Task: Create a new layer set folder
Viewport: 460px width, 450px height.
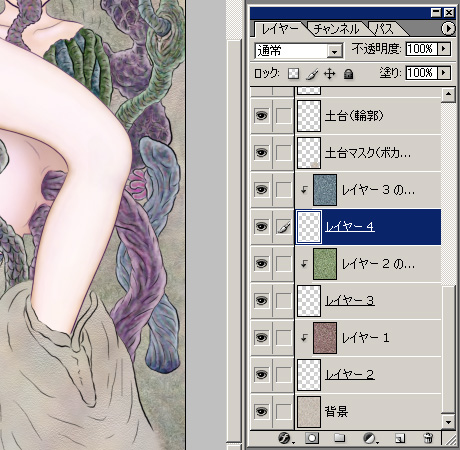Action: point(339,437)
